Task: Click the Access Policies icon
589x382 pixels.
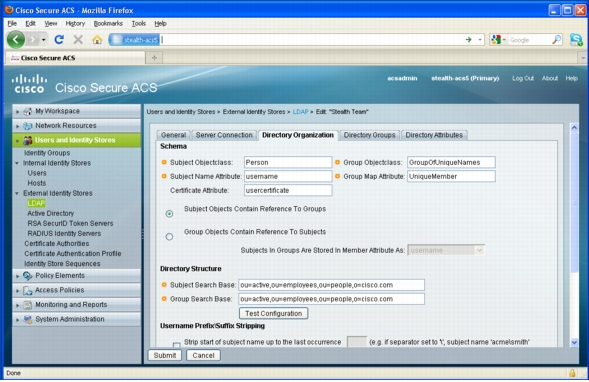Action: click(x=27, y=290)
